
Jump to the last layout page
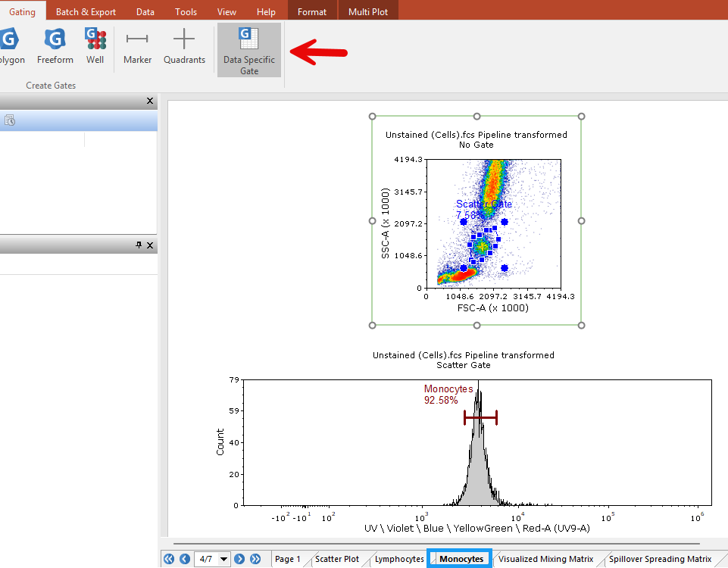tap(255, 559)
